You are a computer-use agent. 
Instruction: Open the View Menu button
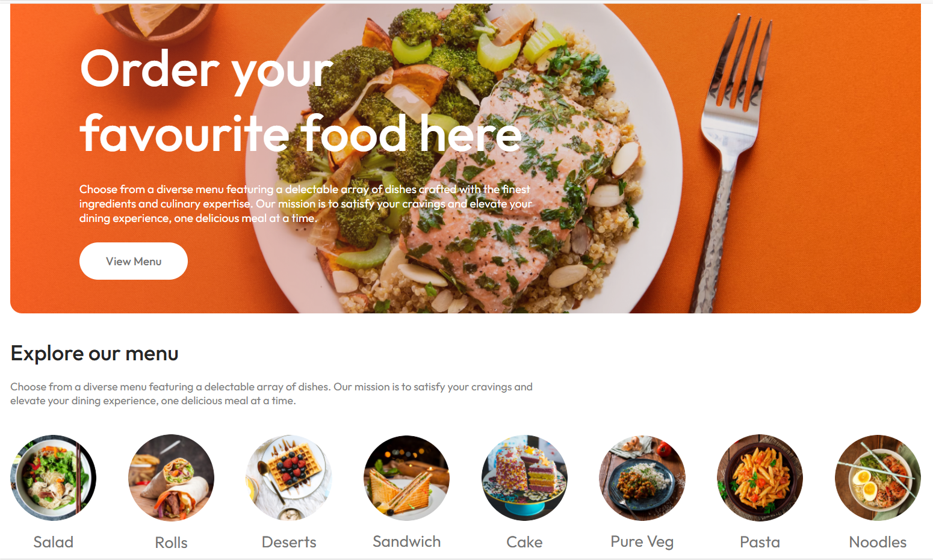134,261
